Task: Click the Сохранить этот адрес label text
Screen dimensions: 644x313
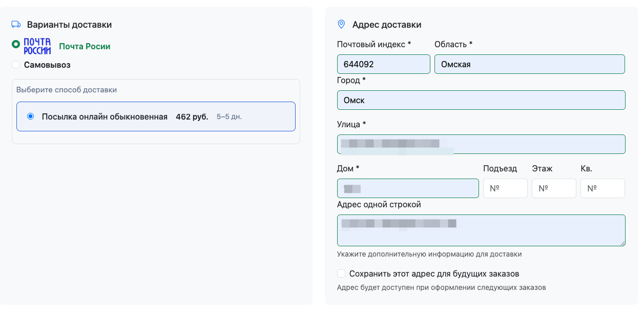Action: pyautogui.click(x=434, y=273)
